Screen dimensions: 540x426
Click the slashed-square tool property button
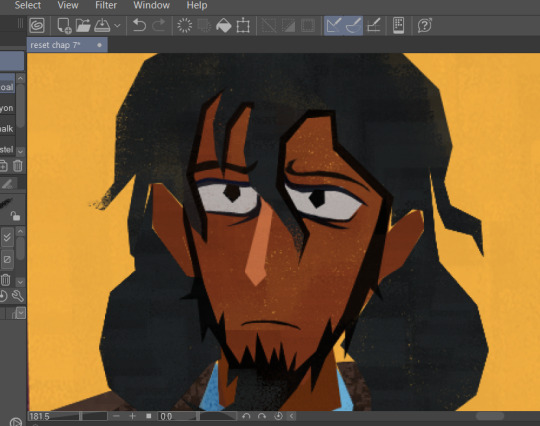click(7, 259)
